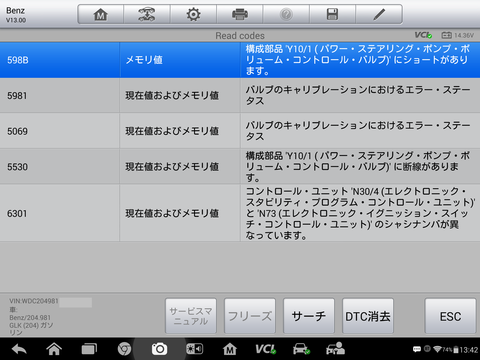Click the DTC消去 erase codes button
This screenshot has width=480, height=360.
point(368,316)
